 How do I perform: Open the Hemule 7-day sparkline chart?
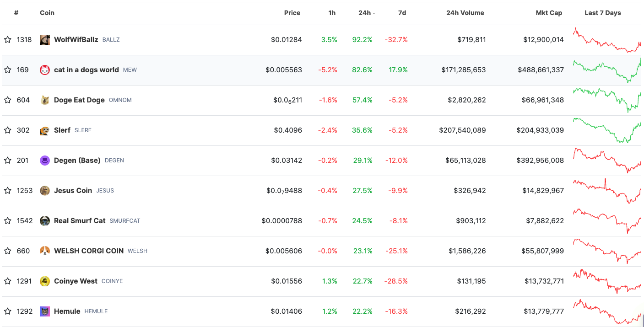[607, 311]
